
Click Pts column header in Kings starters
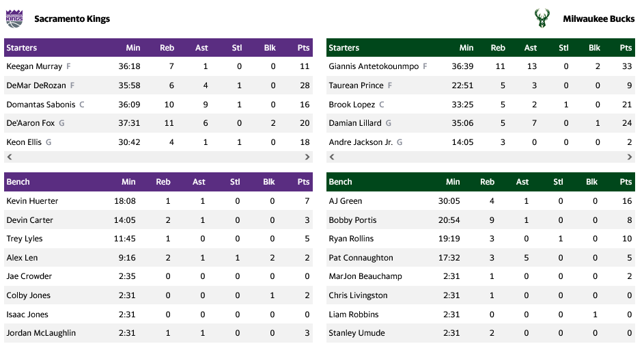303,48
